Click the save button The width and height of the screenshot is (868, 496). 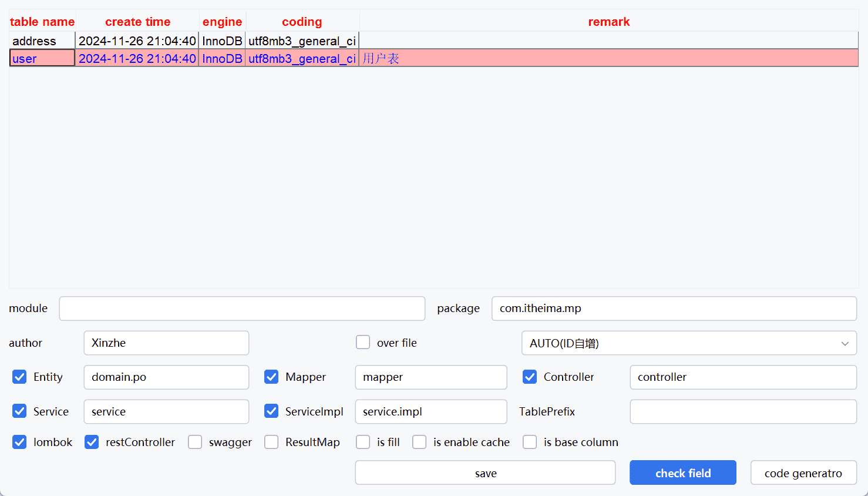pyautogui.click(x=485, y=473)
